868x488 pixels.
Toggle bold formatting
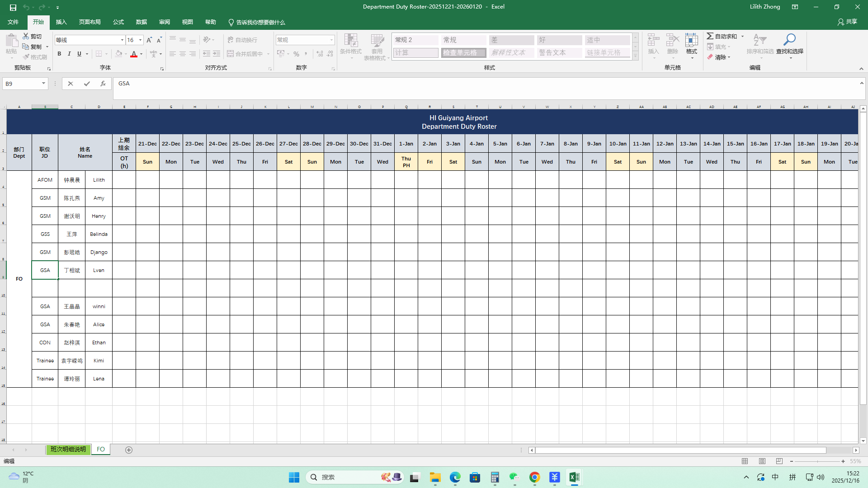coord(59,54)
